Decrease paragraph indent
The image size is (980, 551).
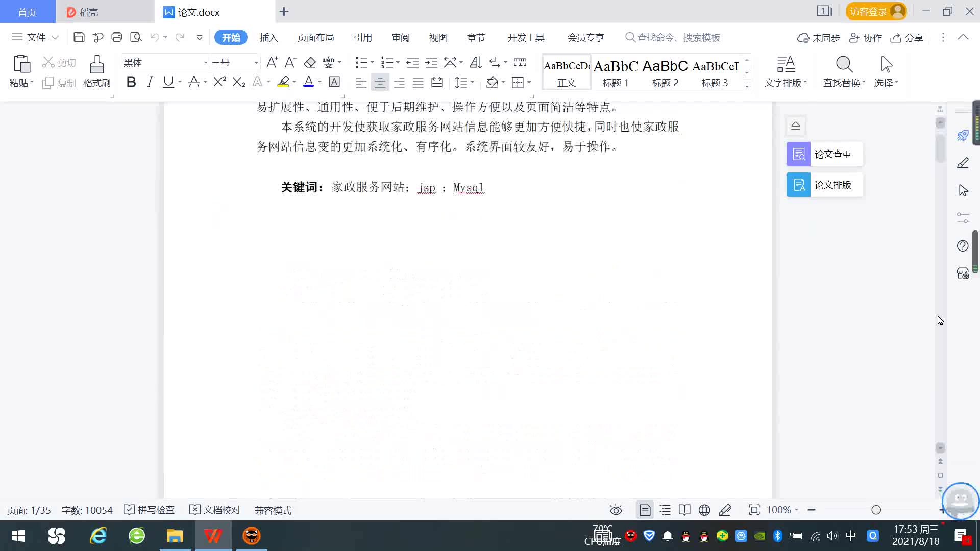(412, 62)
